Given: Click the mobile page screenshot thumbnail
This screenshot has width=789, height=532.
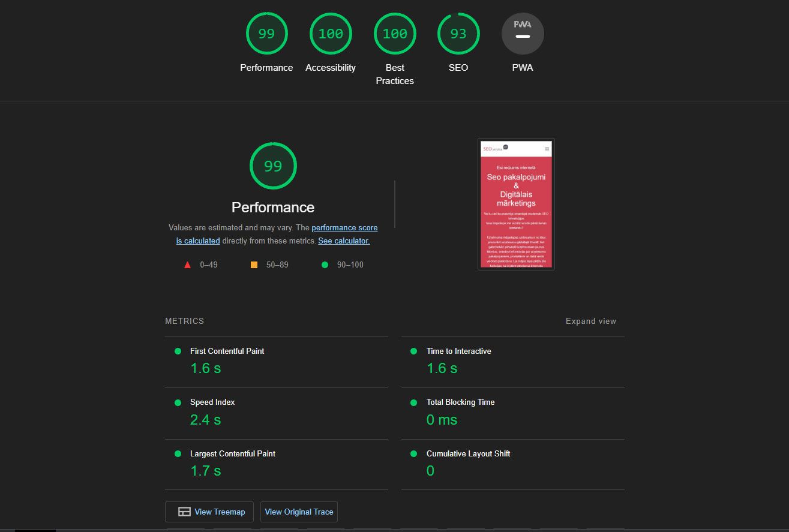Looking at the screenshot, I should (x=516, y=205).
